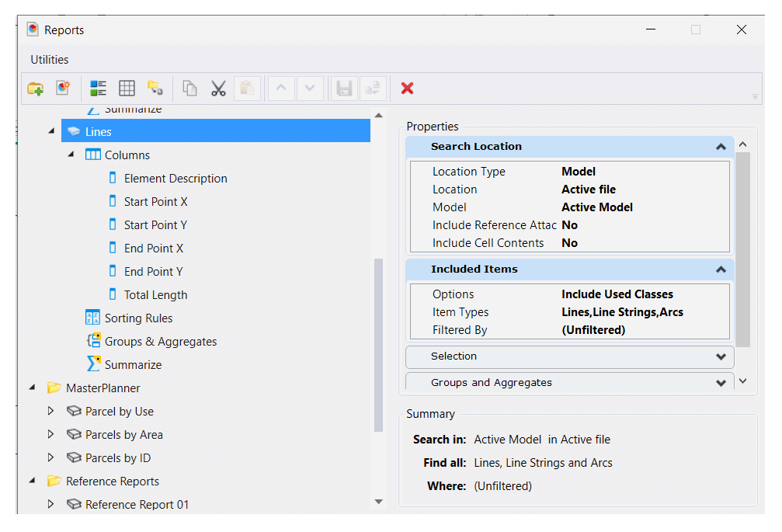782x532 pixels.
Task: Click the Properties scrollbar up arrow
Action: [742, 144]
